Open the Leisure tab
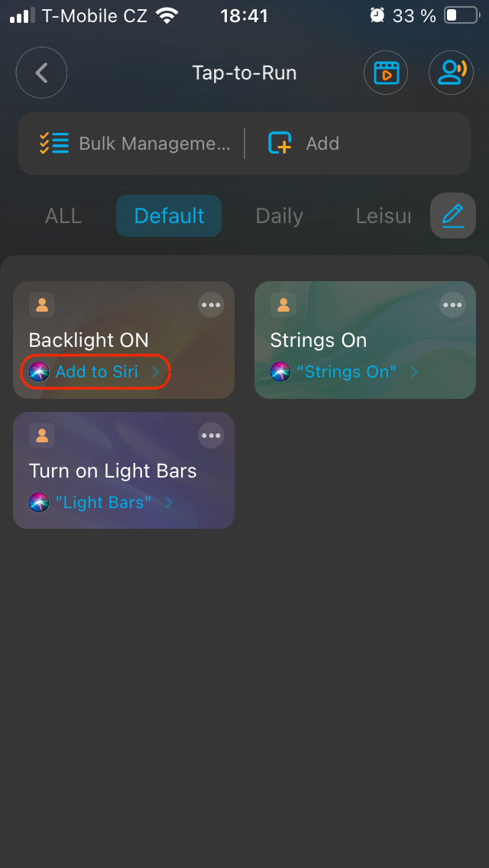Image resolution: width=489 pixels, height=868 pixels. (383, 216)
